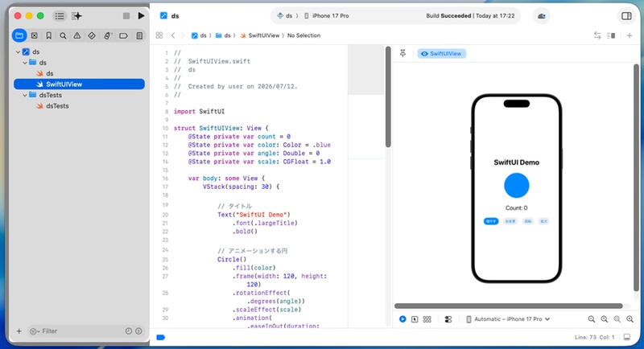The image size is (644, 349).
Task: Choose iPhone 17 Pro run destination
Action: click(327, 15)
